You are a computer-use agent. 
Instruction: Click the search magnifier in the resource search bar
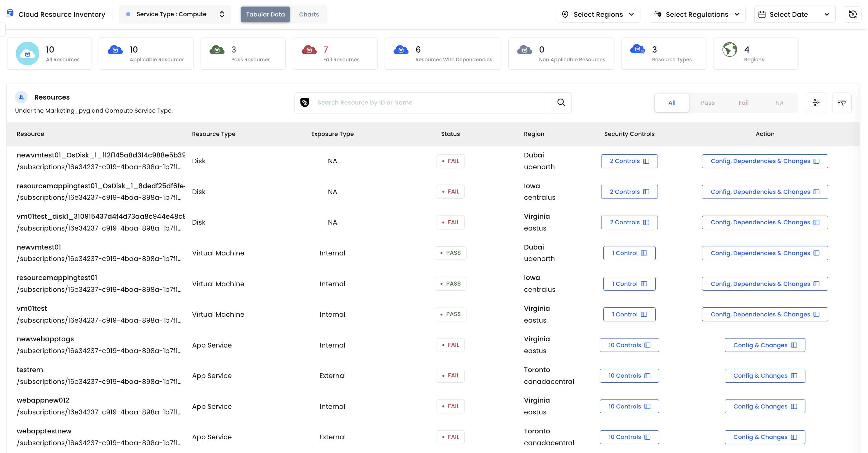pos(561,102)
